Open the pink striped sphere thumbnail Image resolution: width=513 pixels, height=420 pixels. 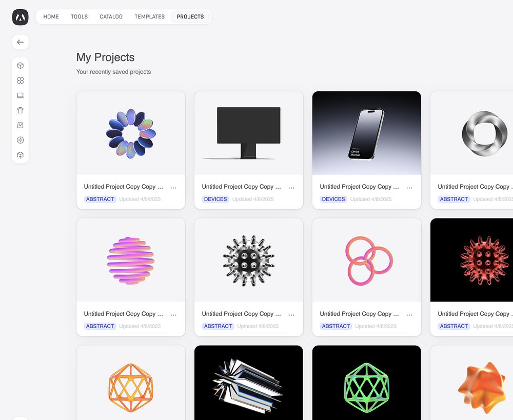click(x=131, y=260)
